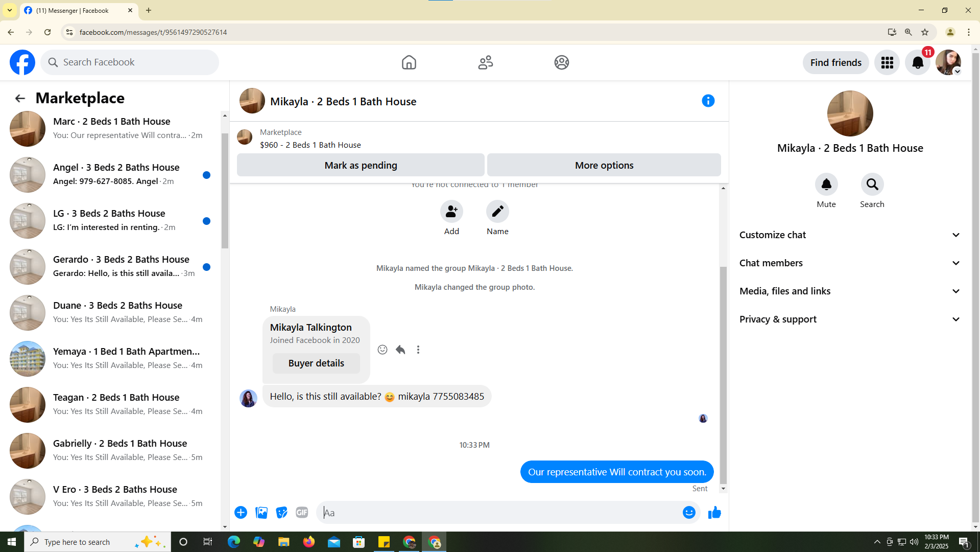Click the chat list scrollbar

pyautogui.click(x=225, y=191)
